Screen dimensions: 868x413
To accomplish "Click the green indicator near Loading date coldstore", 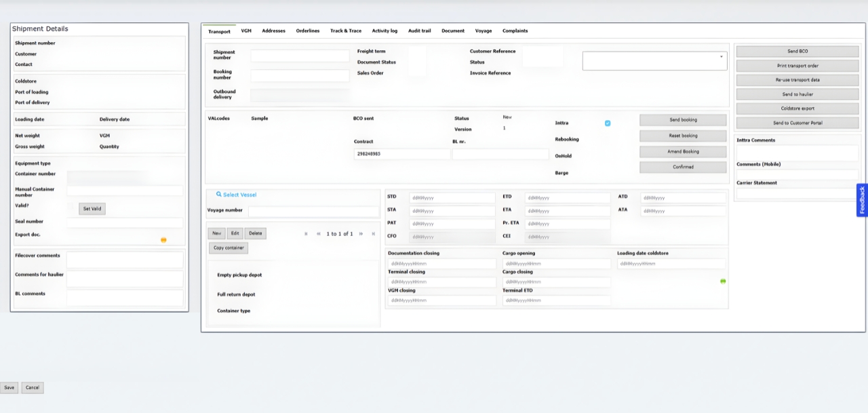I will pyautogui.click(x=723, y=281).
